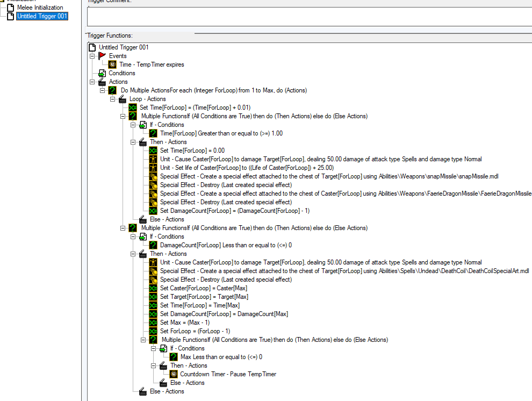532x401 pixels.
Task: Select the For each ForLoop question-mark icon
Action: (113, 90)
